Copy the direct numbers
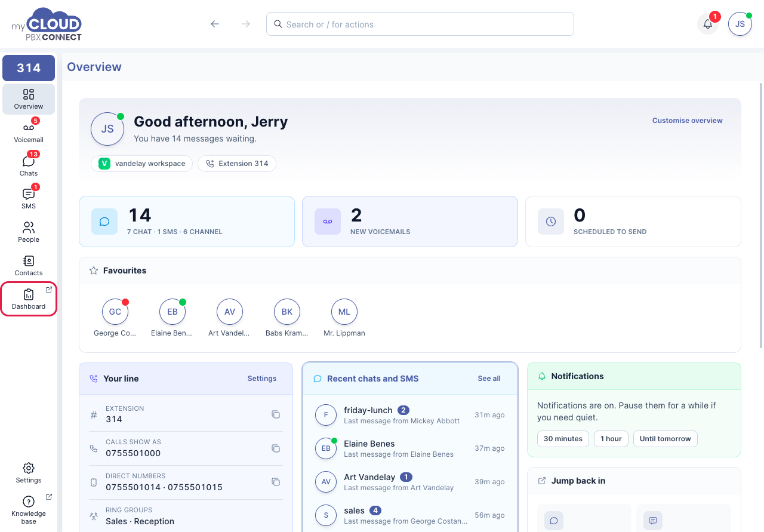 tap(276, 482)
